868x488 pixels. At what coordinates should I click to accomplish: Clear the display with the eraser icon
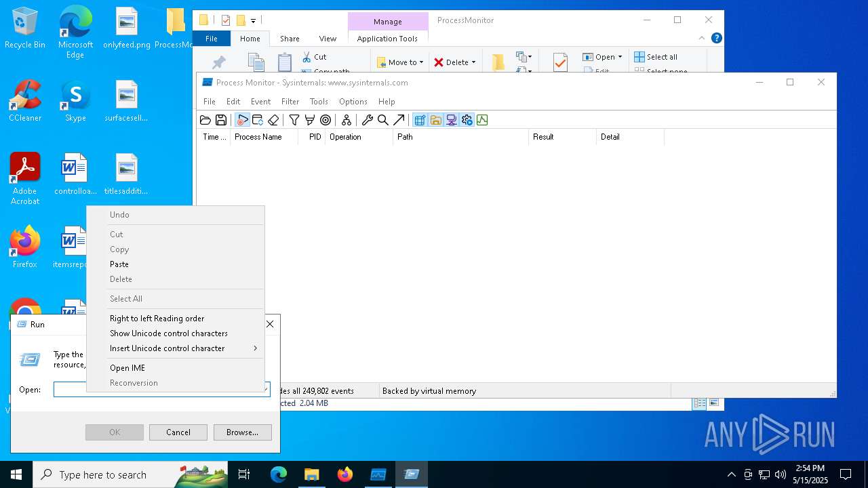coord(273,120)
